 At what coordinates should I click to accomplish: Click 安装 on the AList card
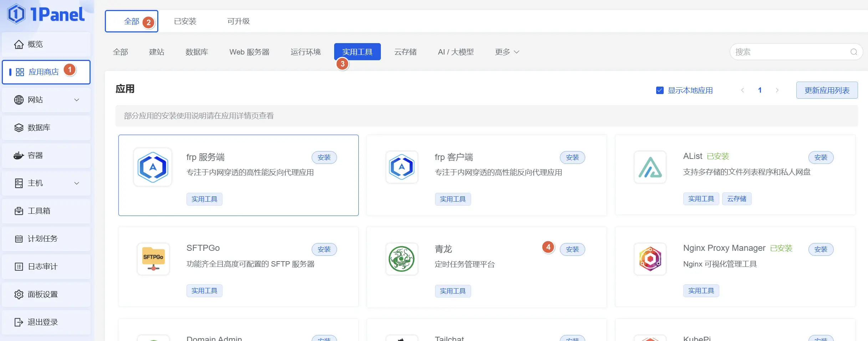[821, 157]
